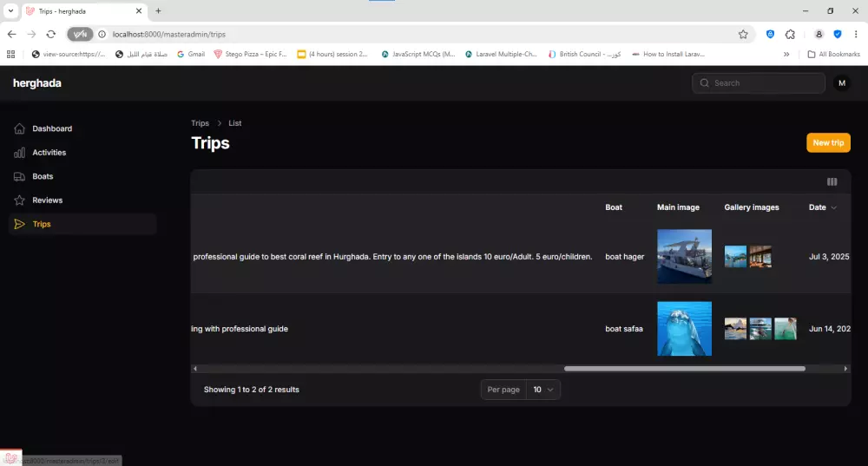Click the Gallery images column header
Image resolution: width=868 pixels, height=466 pixels.
click(x=751, y=207)
